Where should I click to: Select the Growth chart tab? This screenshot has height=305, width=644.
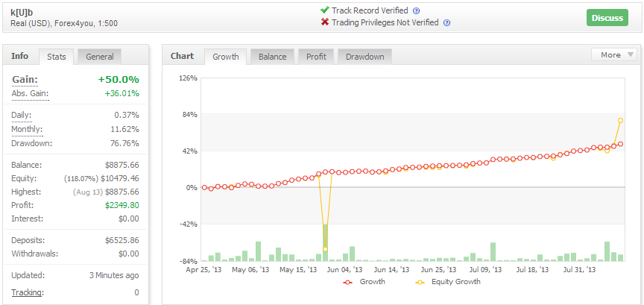pyautogui.click(x=226, y=57)
